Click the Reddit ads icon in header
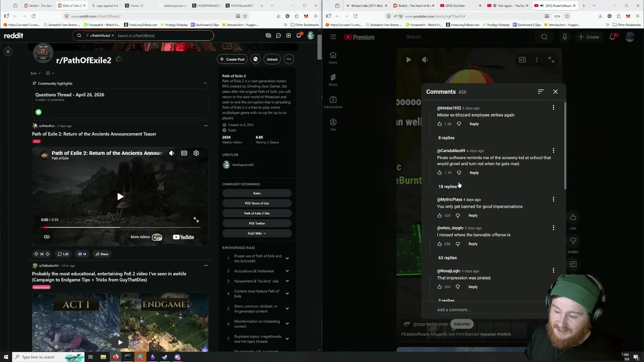This screenshot has width=644, height=362. (x=268, y=36)
